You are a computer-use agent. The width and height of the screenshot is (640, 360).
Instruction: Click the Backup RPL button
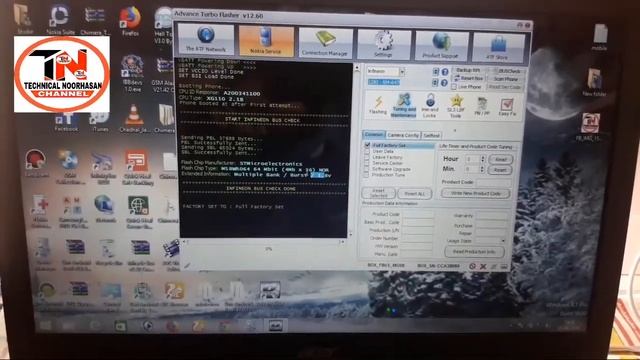467,71
